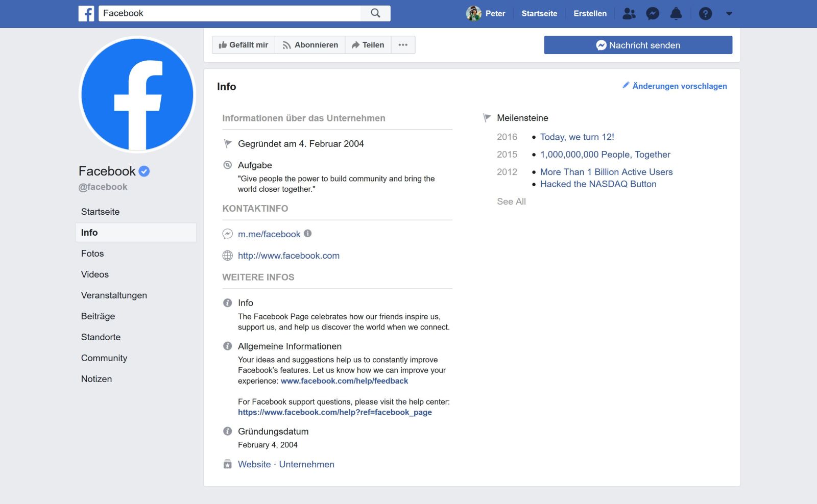Click the Facebook page title
817x504 pixels.
click(107, 171)
